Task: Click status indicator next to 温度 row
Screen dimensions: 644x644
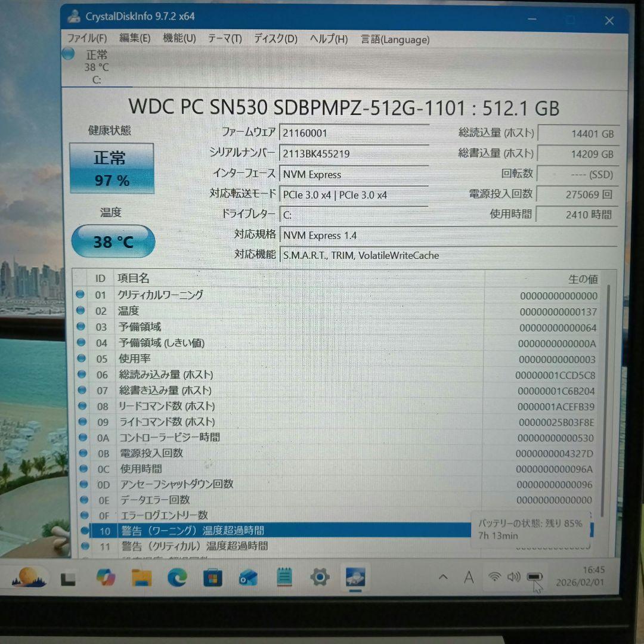Action: pyautogui.click(x=80, y=311)
